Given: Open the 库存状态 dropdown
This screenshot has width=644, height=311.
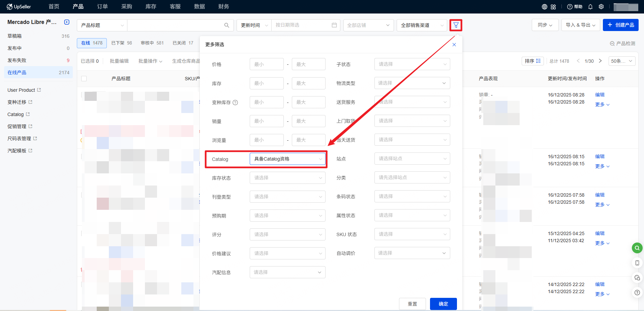Looking at the screenshot, I should coord(287,178).
